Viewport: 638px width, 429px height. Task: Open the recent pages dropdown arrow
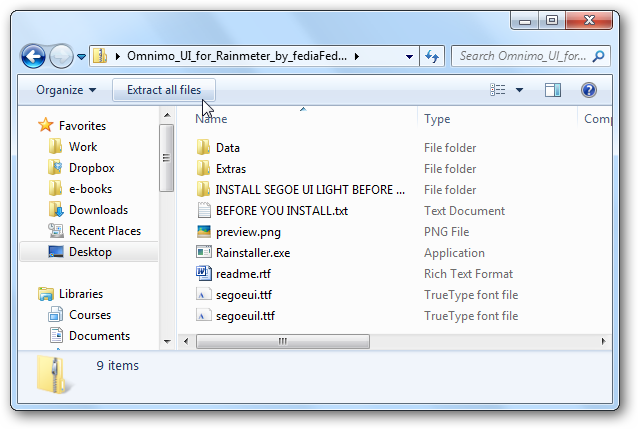[81, 57]
